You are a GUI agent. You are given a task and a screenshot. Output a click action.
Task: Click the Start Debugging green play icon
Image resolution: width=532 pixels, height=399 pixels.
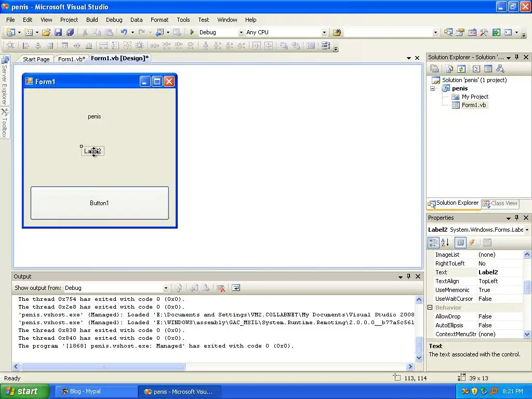(192, 32)
